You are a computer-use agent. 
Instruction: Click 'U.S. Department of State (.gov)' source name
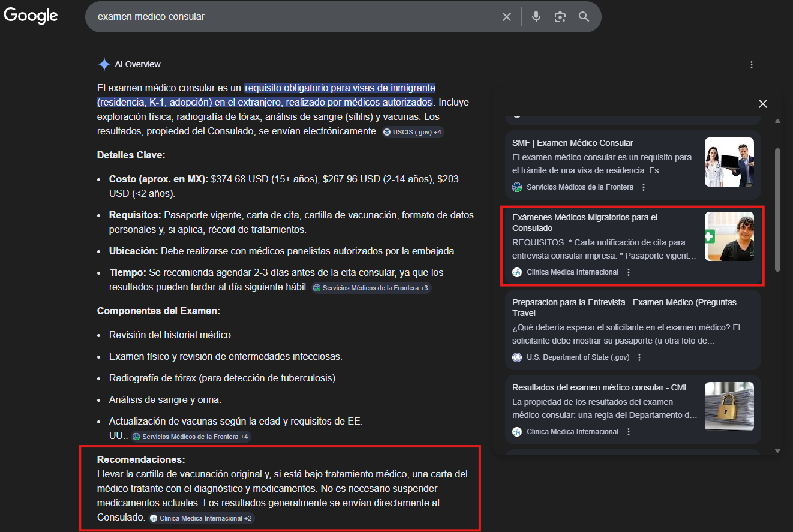click(x=578, y=357)
